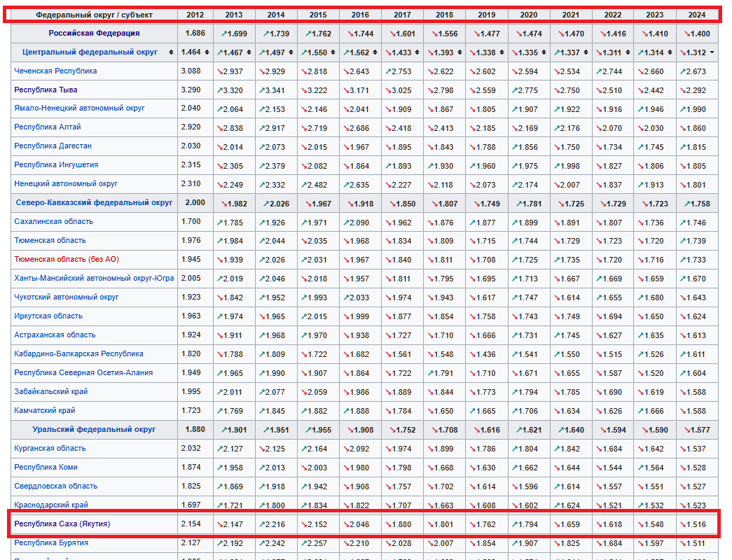
Task: Open the Камчатский край link
Action: tap(44, 410)
